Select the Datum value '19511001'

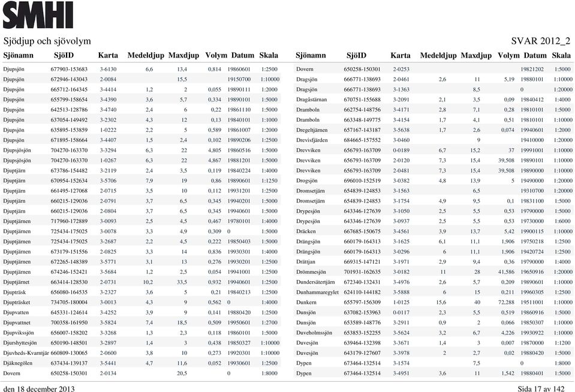pyautogui.click(x=532, y=303)
